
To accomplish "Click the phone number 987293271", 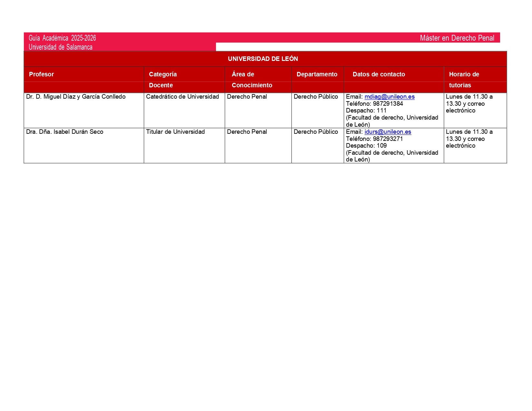I will [x=388, y=139].
